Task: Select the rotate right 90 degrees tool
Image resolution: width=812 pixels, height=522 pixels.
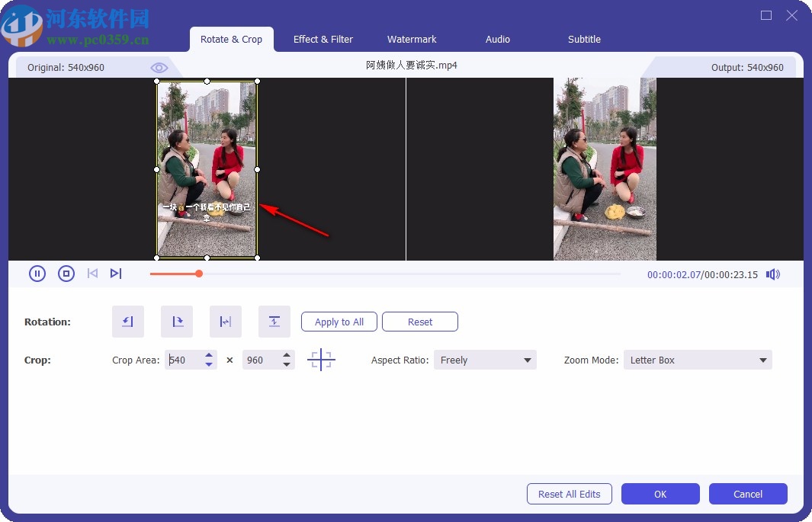Action: (176, 322)
